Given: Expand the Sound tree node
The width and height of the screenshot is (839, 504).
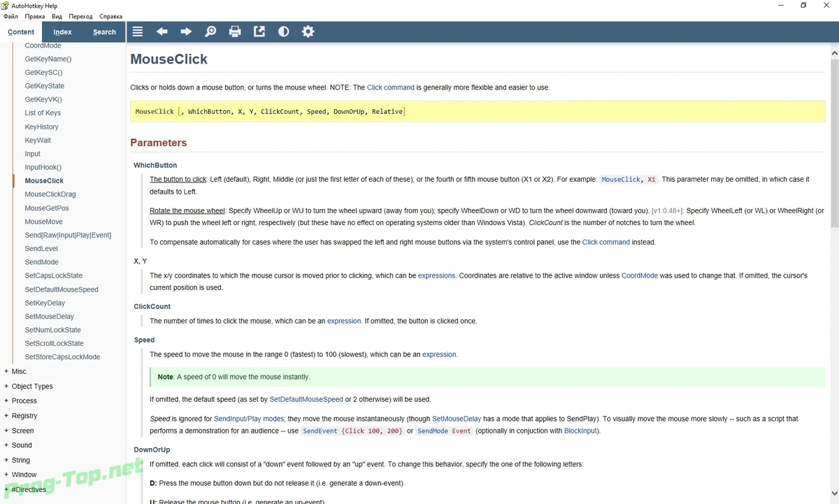Looking at the screenshot, I should (6, 445).
